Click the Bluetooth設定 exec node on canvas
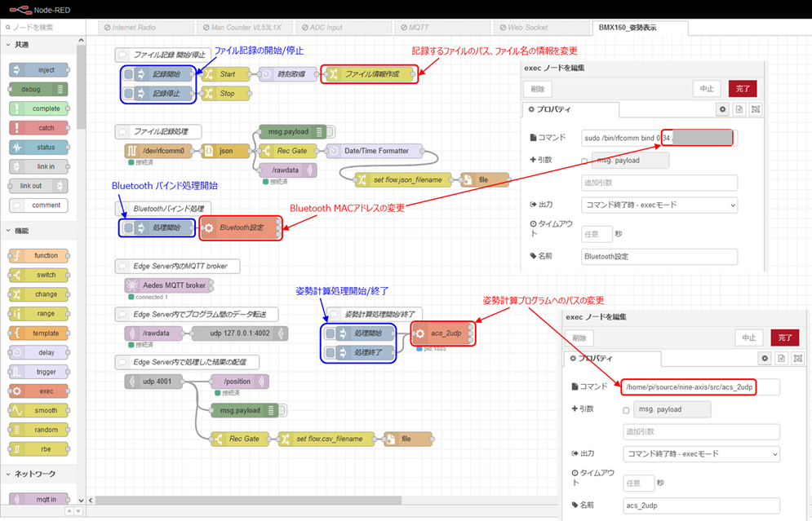Image resolution: width=812 pixels, height=521 pixels. pyautogui.click(x=239, y=228)
